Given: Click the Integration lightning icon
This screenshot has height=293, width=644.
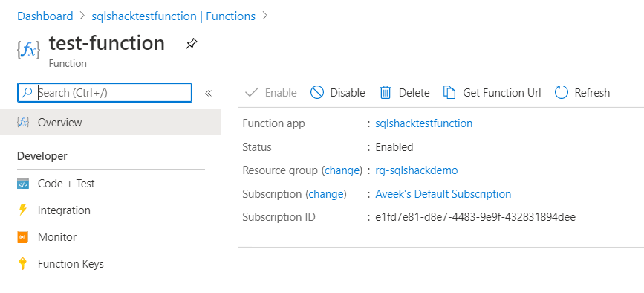Looking at the screenshot, I should 23,210.
